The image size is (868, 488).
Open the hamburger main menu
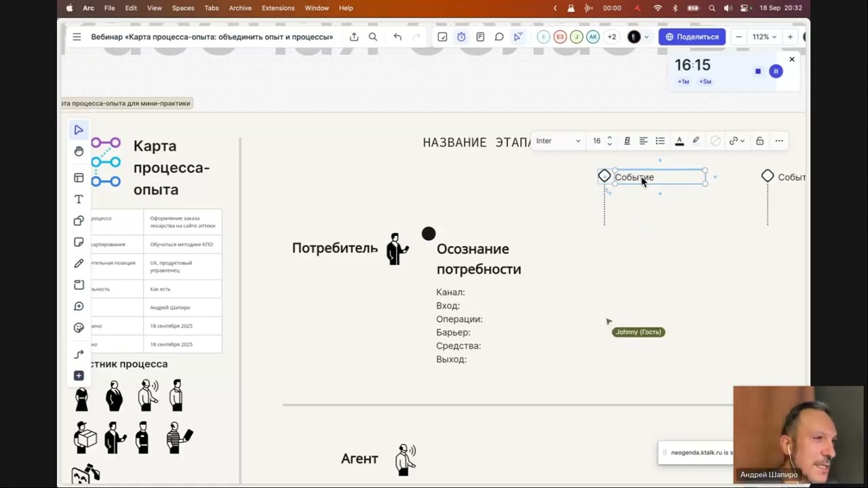coord(77,37)
